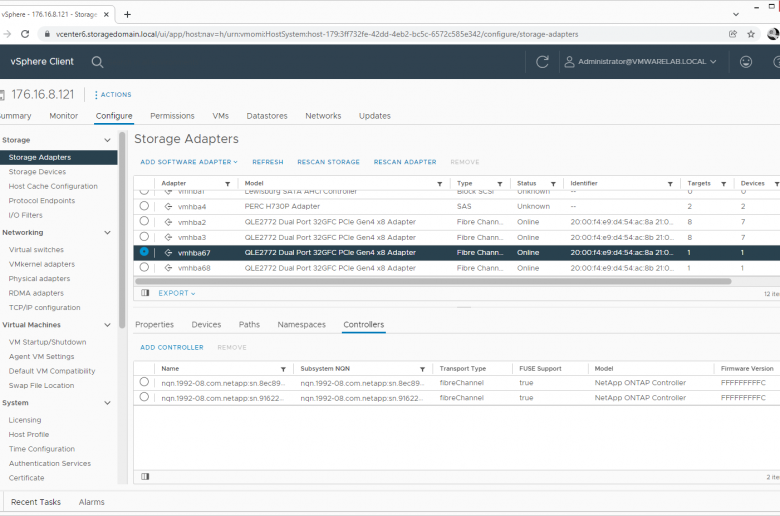Open the Devices detail tab

pos(206,324)
